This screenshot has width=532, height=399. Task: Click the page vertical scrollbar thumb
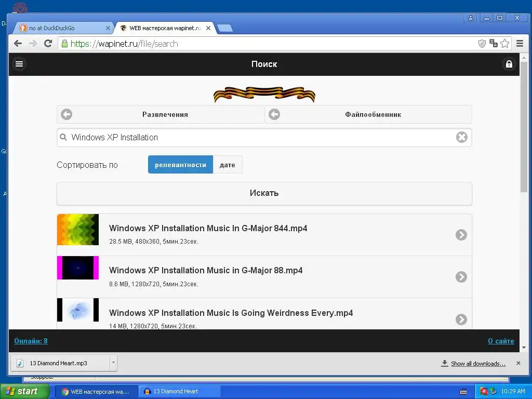524,127
